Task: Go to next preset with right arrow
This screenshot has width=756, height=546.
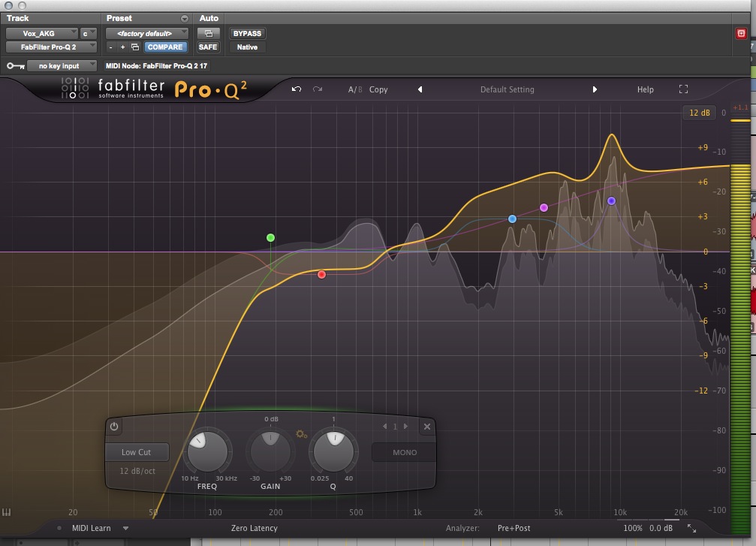Action: pos(595,89)
